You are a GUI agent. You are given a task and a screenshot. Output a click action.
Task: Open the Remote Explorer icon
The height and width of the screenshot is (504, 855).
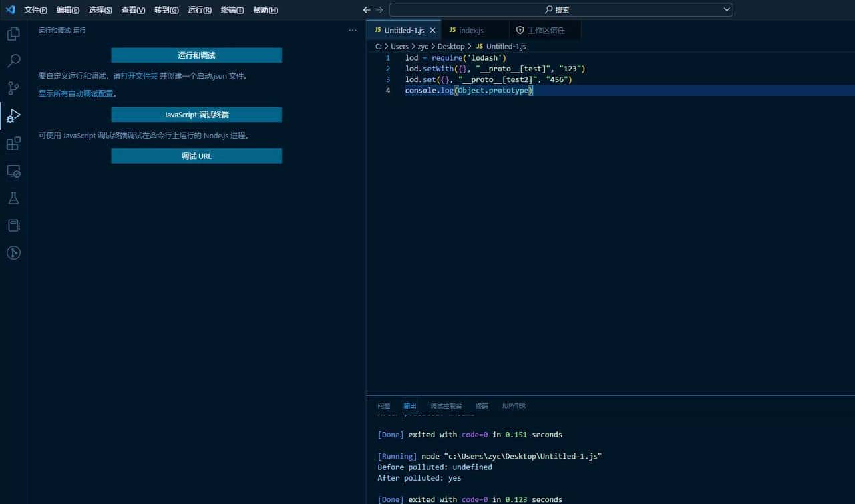(x=13, y=171)
